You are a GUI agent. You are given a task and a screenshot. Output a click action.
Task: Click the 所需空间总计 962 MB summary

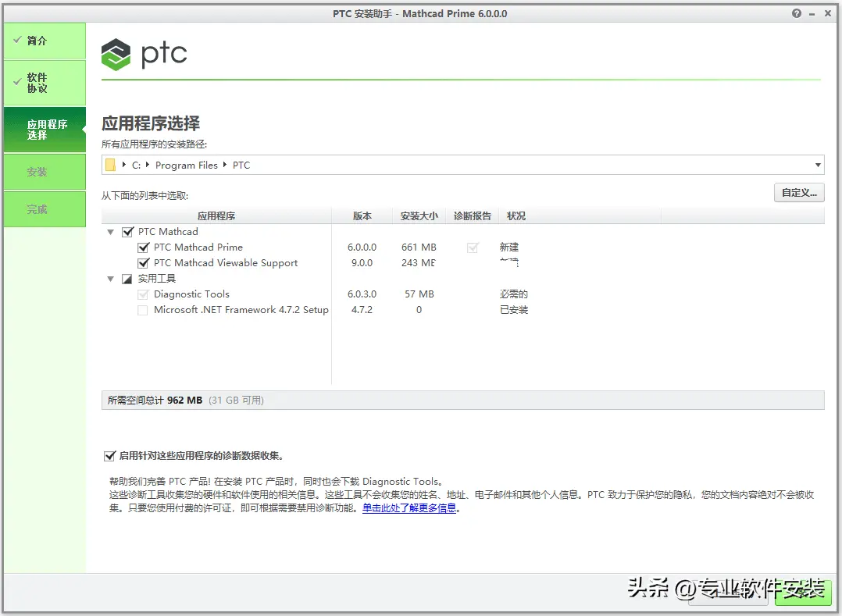pyautogui.click(x=155, y=401)
